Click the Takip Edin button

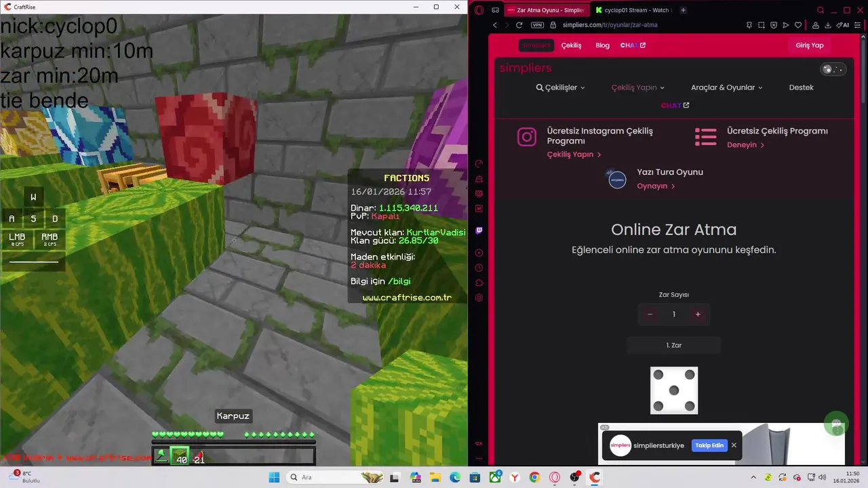pyautogui.click(x=709, y=445)
